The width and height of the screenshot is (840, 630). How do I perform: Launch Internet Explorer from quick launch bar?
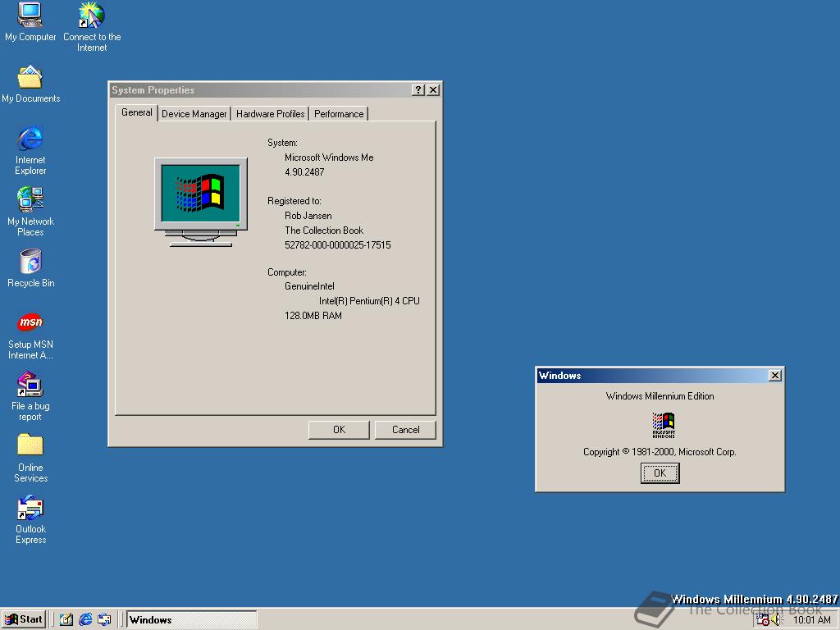[x=85, y=620]
